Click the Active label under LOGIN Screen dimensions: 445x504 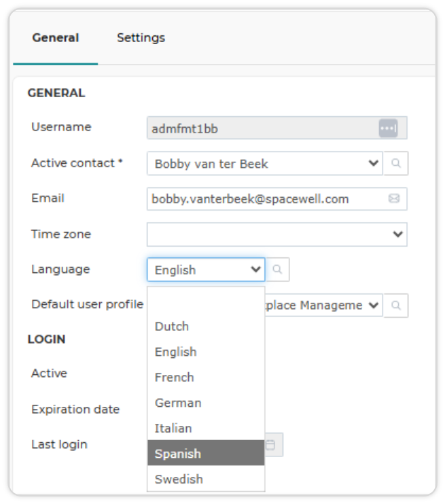pos(49,373)
